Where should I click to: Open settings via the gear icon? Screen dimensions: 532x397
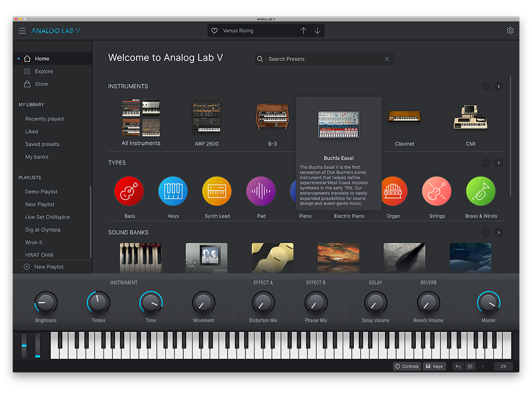pyautogui.click(x=510, y=31)
